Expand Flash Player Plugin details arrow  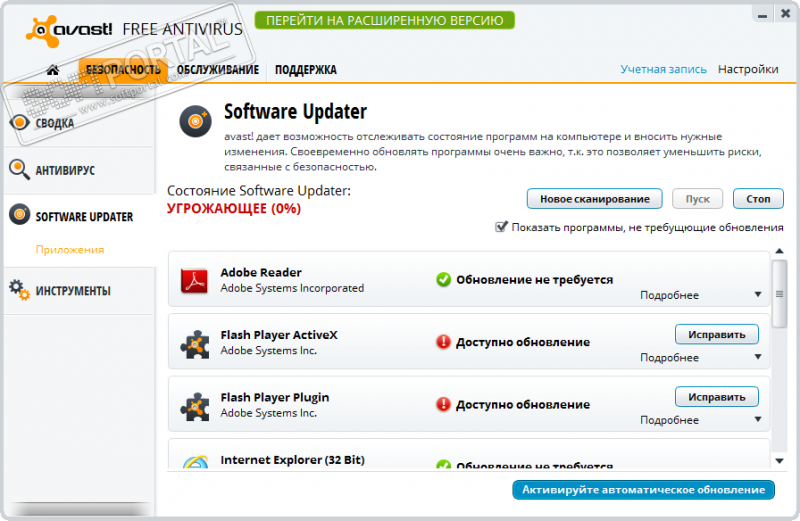click(758, 419)
